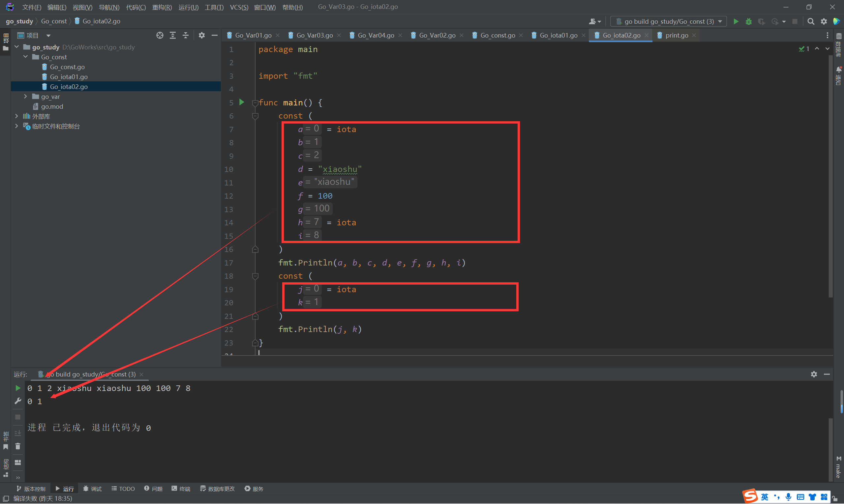
Task: Open the TODO tool window
Action: click(123, 489)
